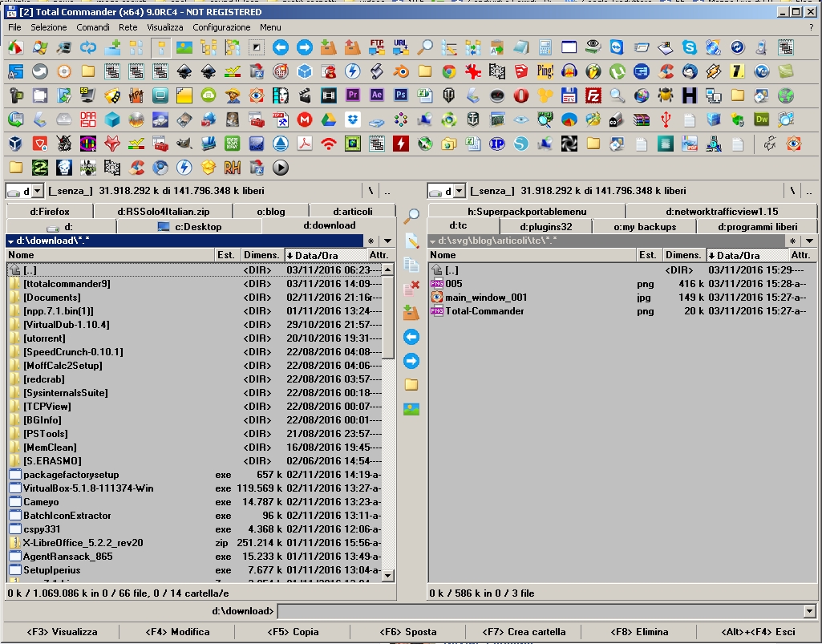Launch After Effects Ae icon

376,95
